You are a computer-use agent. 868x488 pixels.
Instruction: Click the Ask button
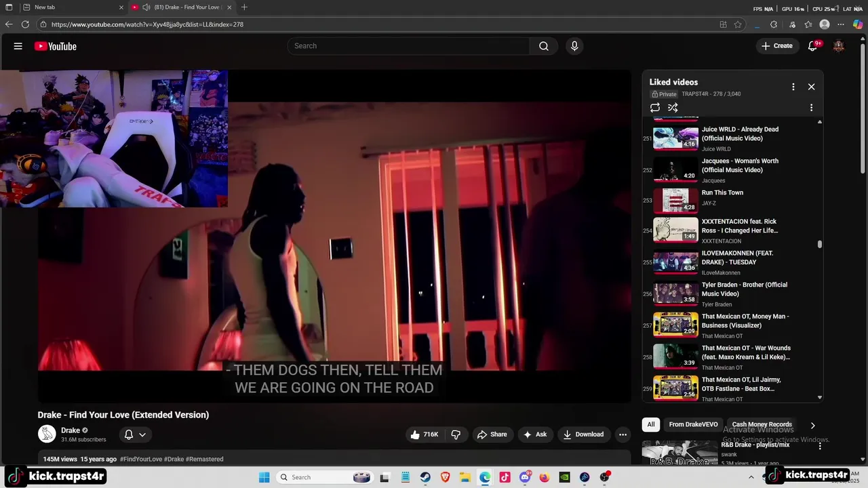pyautogui.click(x=534, y=434)
